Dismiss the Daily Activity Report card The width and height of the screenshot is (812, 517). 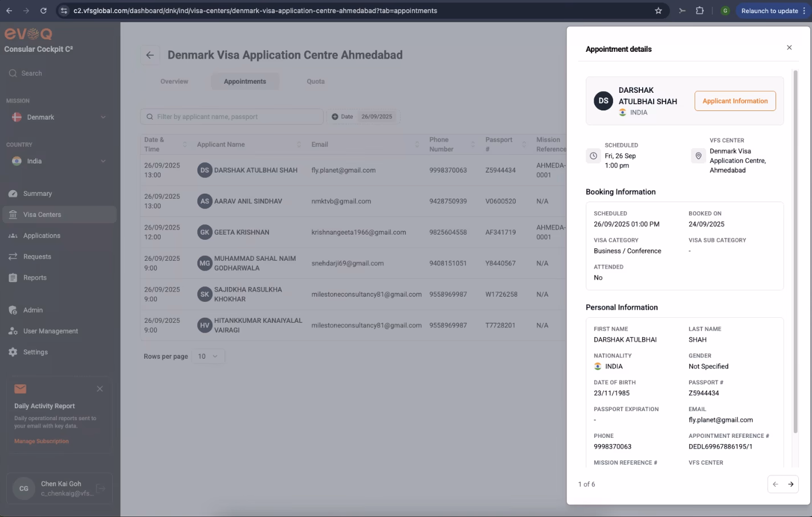(100, 389)
